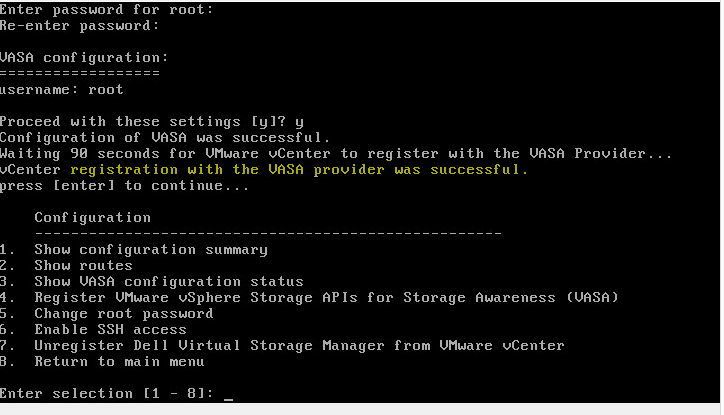Click Configuration of VASA was successful line
The image size is (724, 415).
[x=164, y=137]
